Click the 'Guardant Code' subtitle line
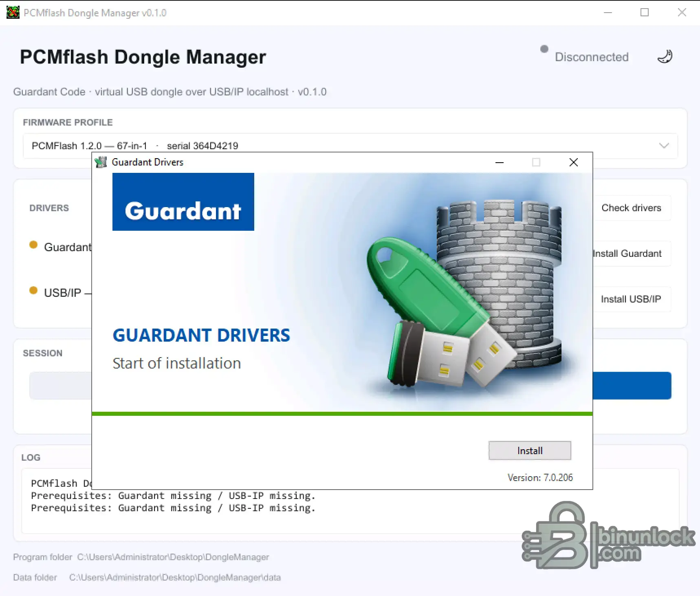The width and height of the screenshot is (700, 596). [170, 92]
